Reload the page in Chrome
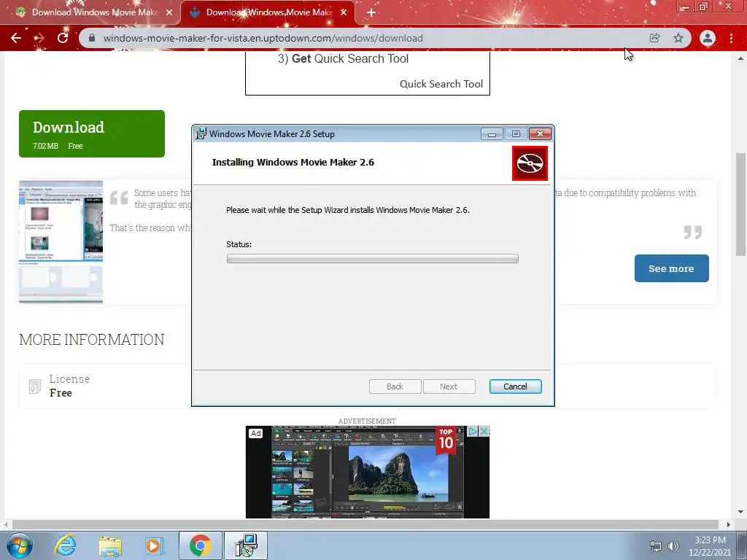The width and height of the screenshot is (747, 560). click(x=63, y=38)
